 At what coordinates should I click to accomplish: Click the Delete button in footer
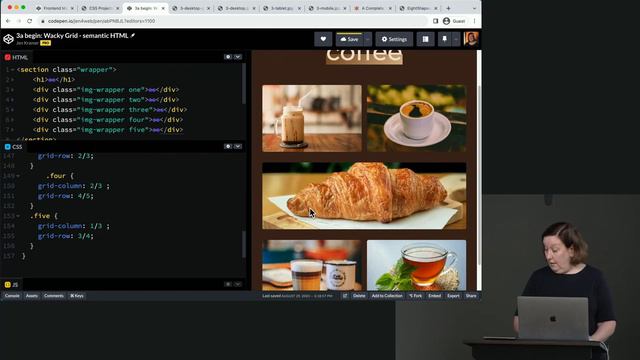coord(359,296)
